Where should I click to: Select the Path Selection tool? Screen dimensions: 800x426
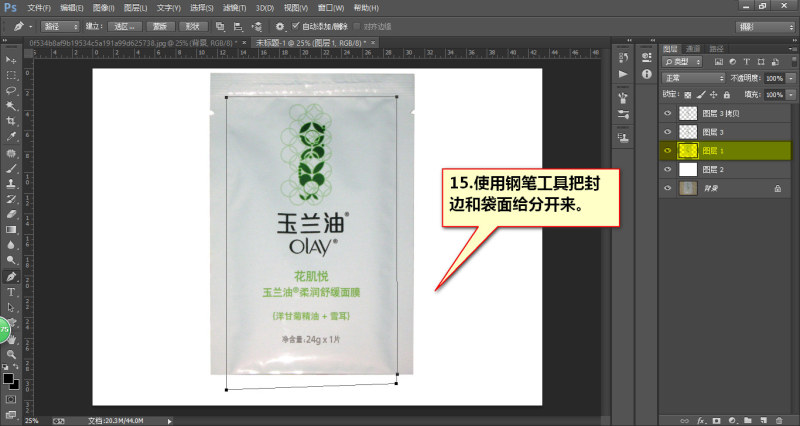(x=11, y=308)
